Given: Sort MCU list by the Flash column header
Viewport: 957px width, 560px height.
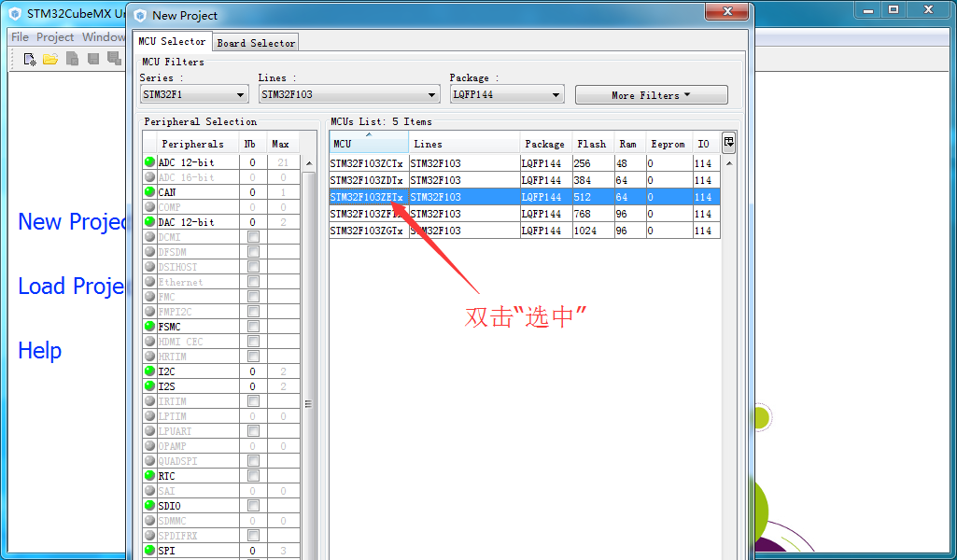Looking at the screenshot, I should 592,144.
